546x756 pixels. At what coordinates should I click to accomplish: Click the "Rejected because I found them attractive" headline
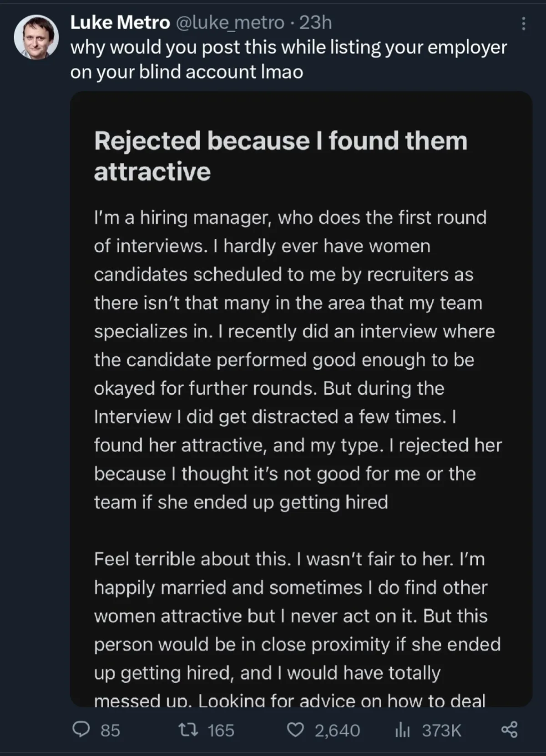pyautogui.click(x=280, y=155)
